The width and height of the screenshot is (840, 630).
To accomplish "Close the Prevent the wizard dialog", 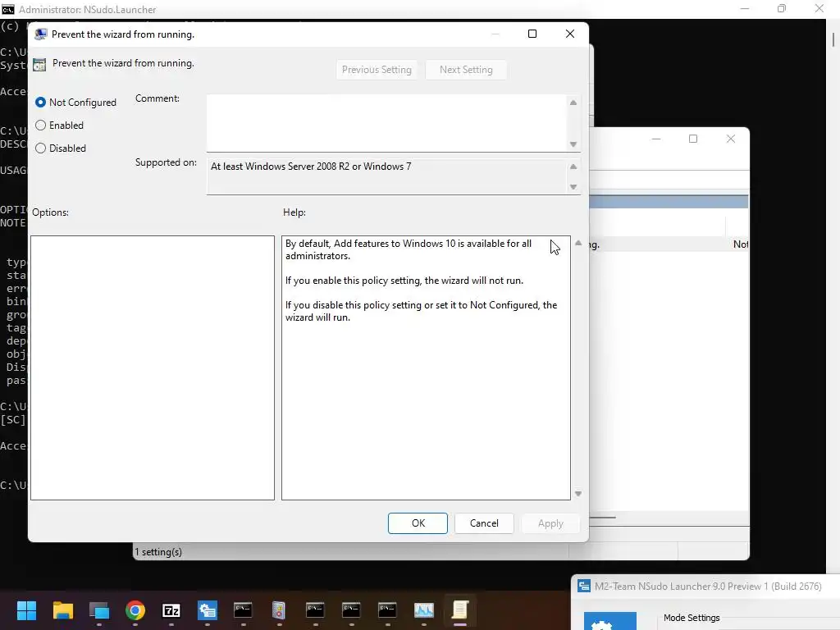I will (570, 34).
